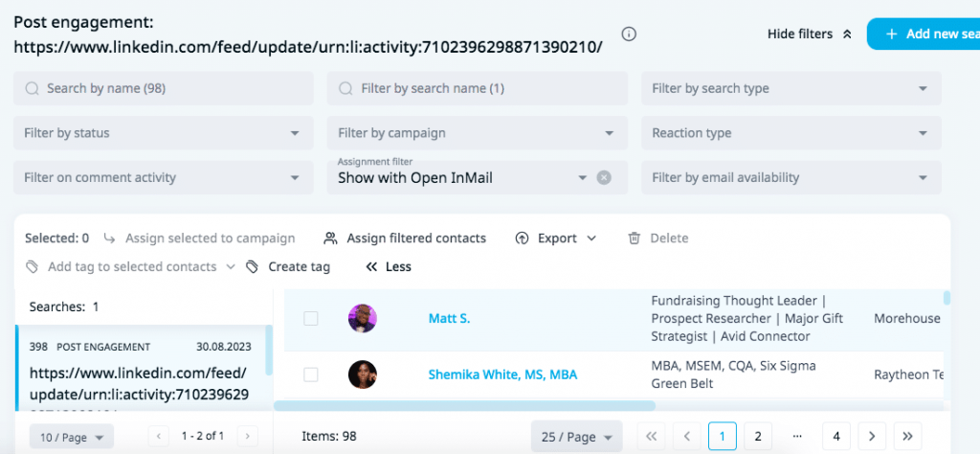
Task: Open the 25 / Page size dropdown
Action: click(576, 437)
